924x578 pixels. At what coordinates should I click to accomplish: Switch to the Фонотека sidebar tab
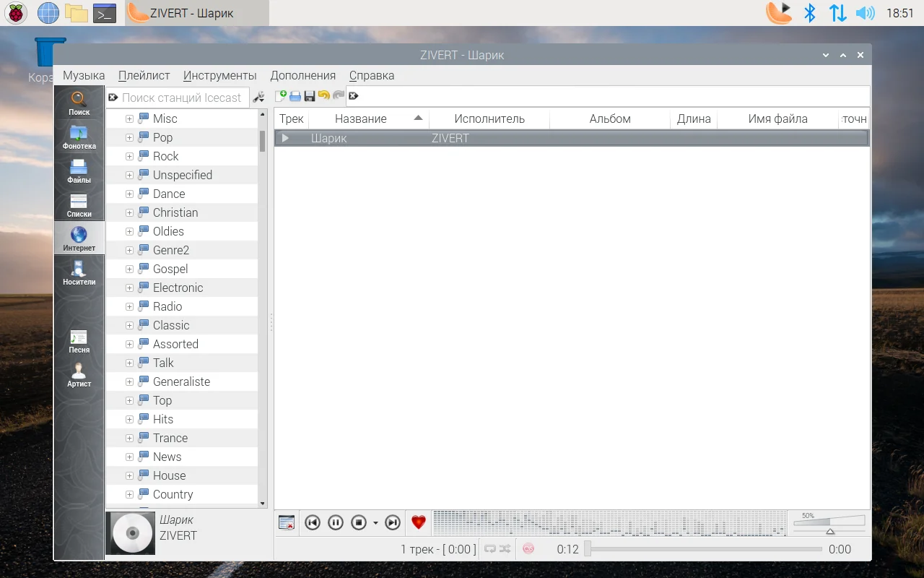click(79, 137)
